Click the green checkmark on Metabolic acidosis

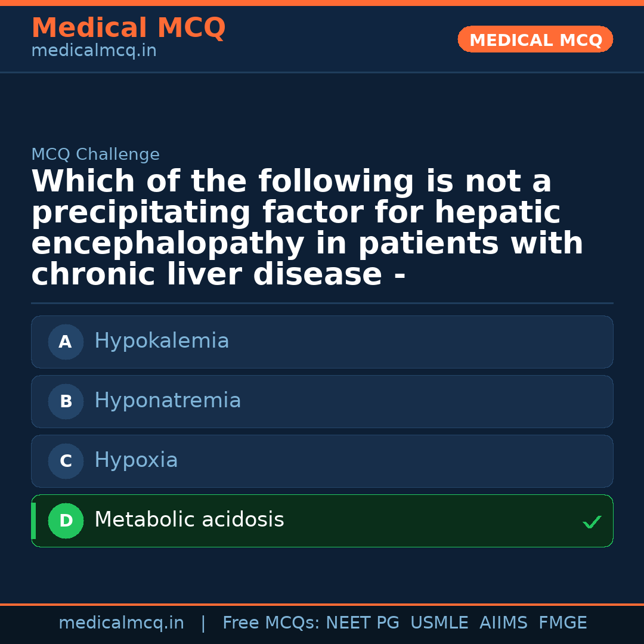coord(592,522)
